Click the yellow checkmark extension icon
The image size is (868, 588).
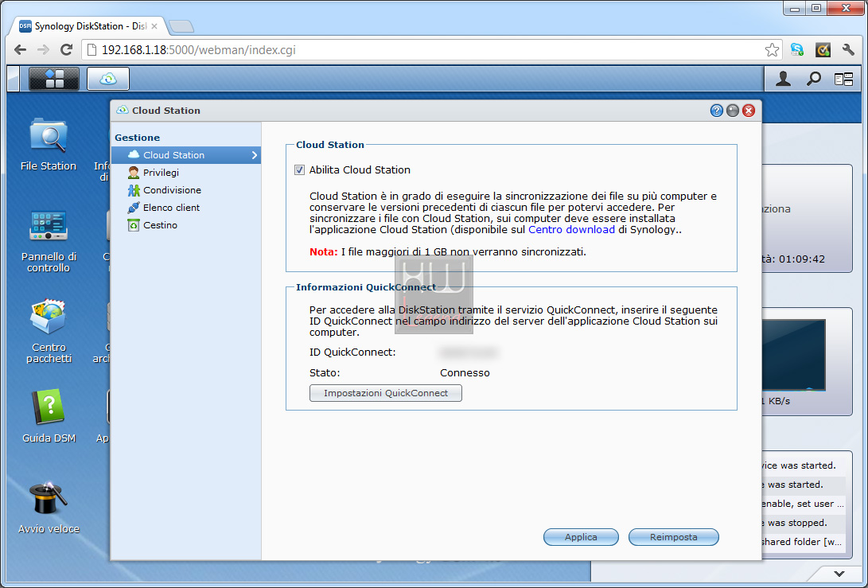(823, 50)
